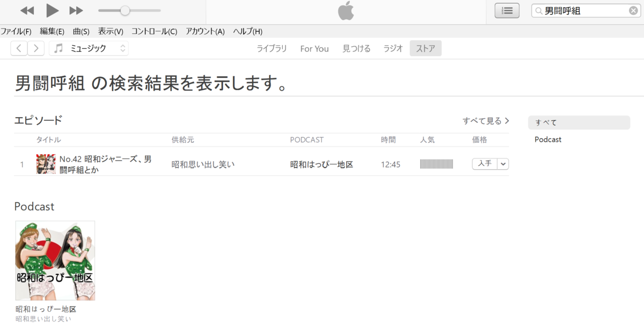Skip forward with the fast-forward button
The height and width of the screenshot is (334, 644).
coord(76,11)
